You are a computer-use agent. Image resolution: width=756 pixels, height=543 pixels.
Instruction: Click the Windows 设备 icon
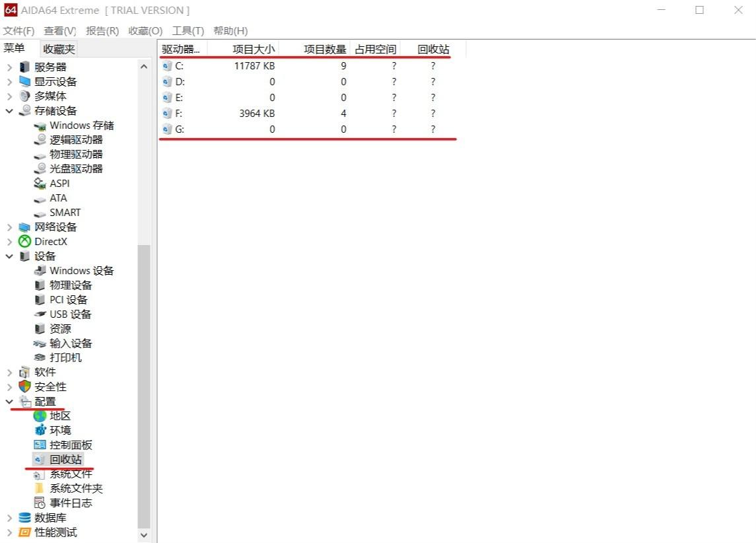pos(40,271)
